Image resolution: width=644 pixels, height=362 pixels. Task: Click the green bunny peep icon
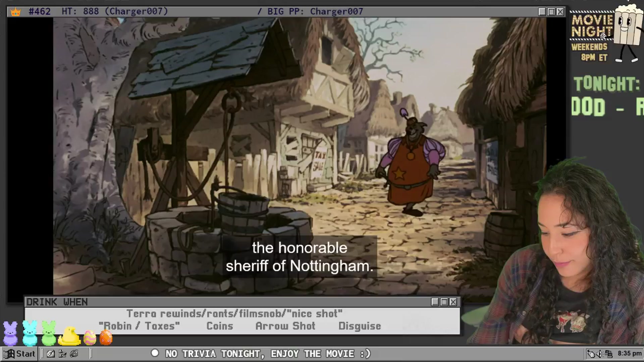tap(49, 333)
